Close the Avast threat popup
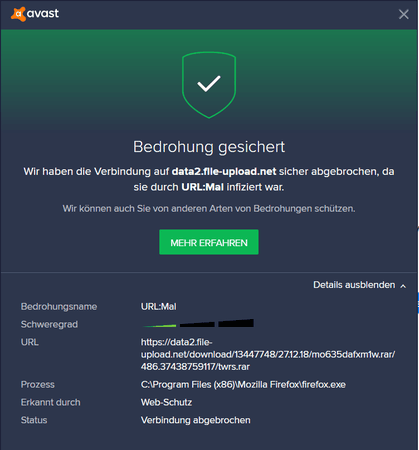This screenshot has height=450, width=419. (x=404, y=14)
